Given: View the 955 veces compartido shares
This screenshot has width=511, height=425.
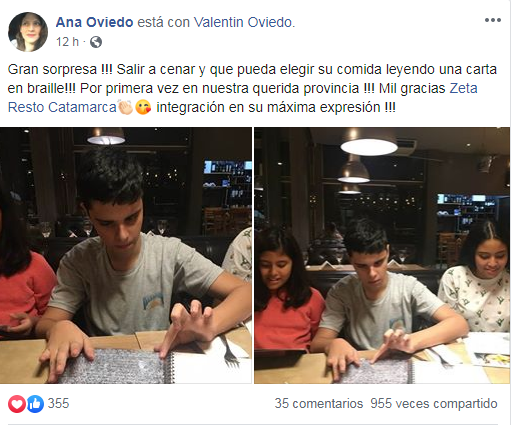Looking at the screenshot, I should [434, 404].
